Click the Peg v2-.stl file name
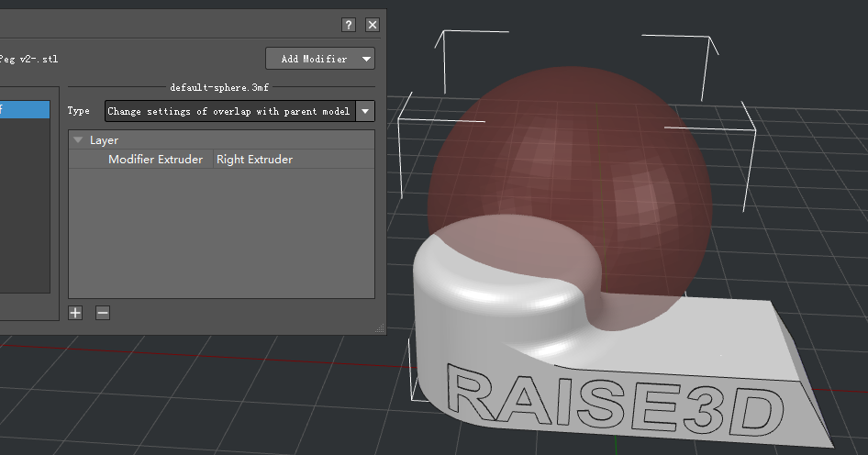This screenshot has width=868, height=455. [x=28, y=59]
